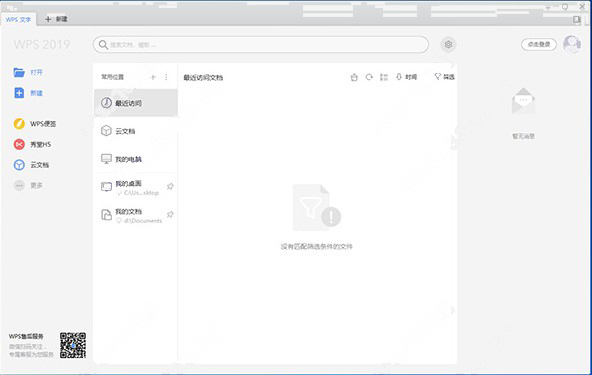Open the user avatar at top right
Viewport: 592px width, 375px height.
pyautogui.click(x=572, y=45)
